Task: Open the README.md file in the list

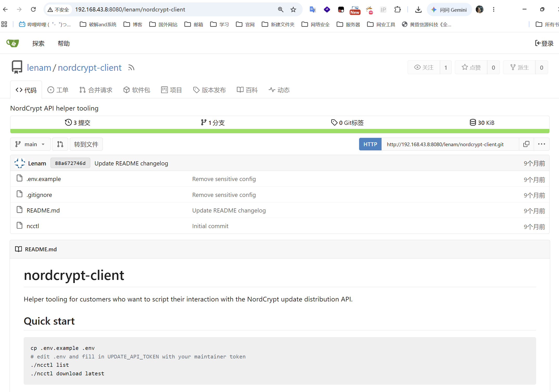Action: pyautogui.click(x=43, y=210)
